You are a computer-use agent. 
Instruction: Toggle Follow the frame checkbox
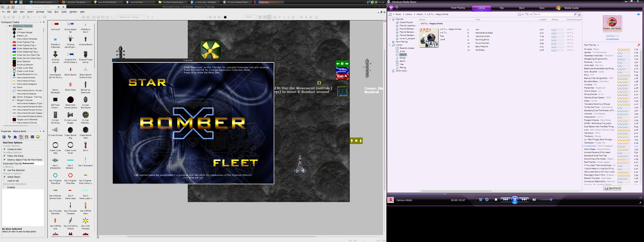(x=4, y=156)
